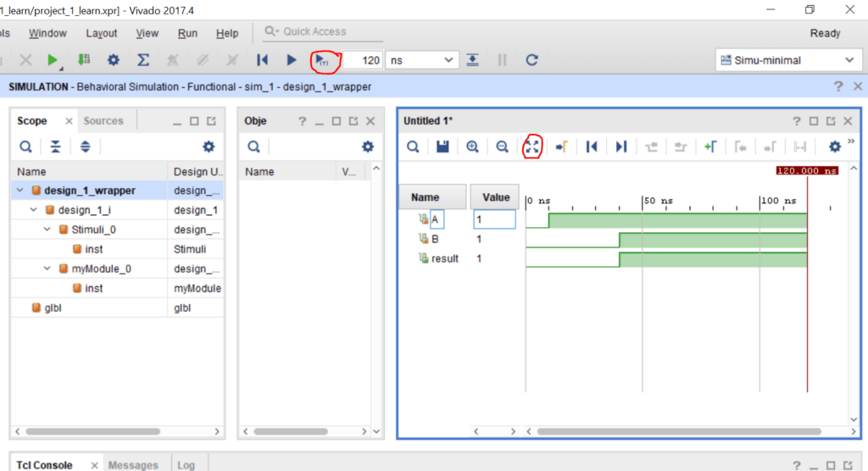The image size is (868, 471).
Task: Go to last waveform time
Action: (621, 147)
